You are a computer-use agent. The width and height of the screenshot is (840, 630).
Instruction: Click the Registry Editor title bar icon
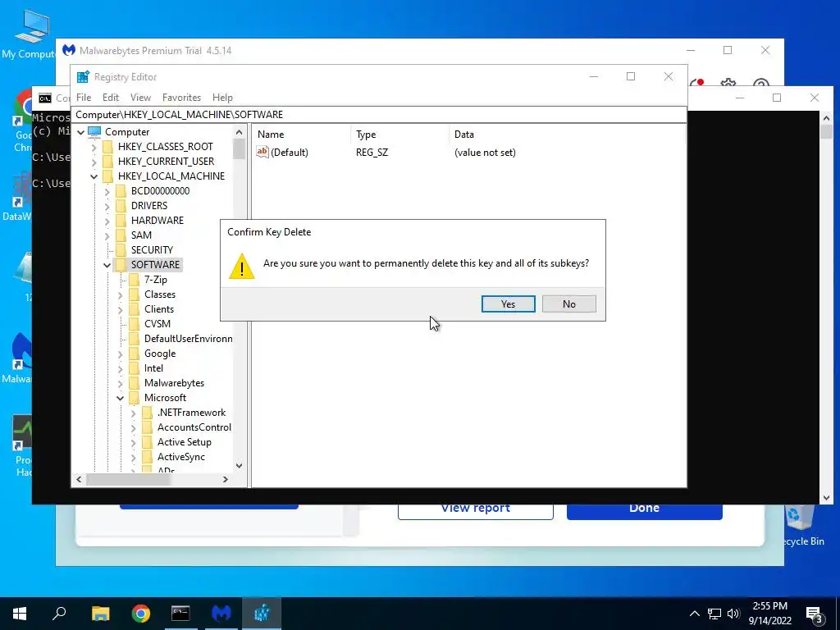click(x=83, y=77)
